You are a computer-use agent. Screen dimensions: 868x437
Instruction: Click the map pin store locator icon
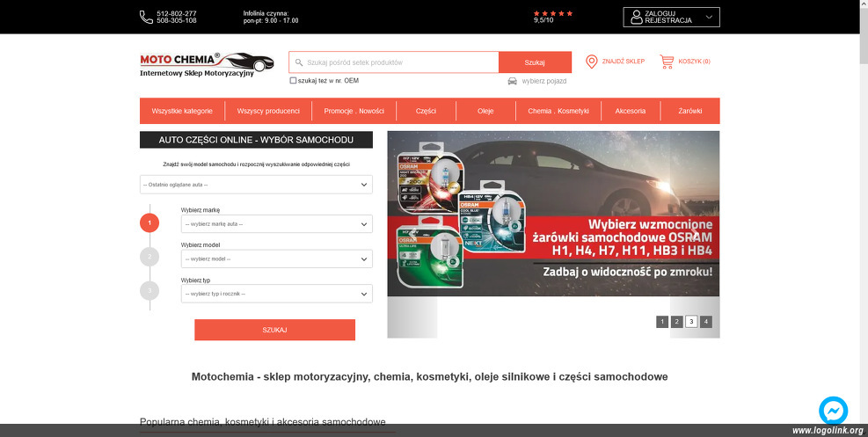(x=592, y=62)
